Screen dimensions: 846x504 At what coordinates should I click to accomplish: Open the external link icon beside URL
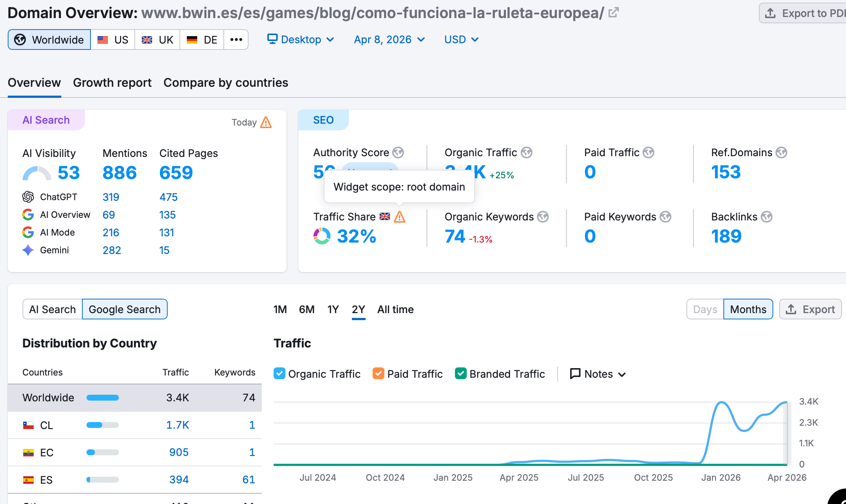pos(613,13)
